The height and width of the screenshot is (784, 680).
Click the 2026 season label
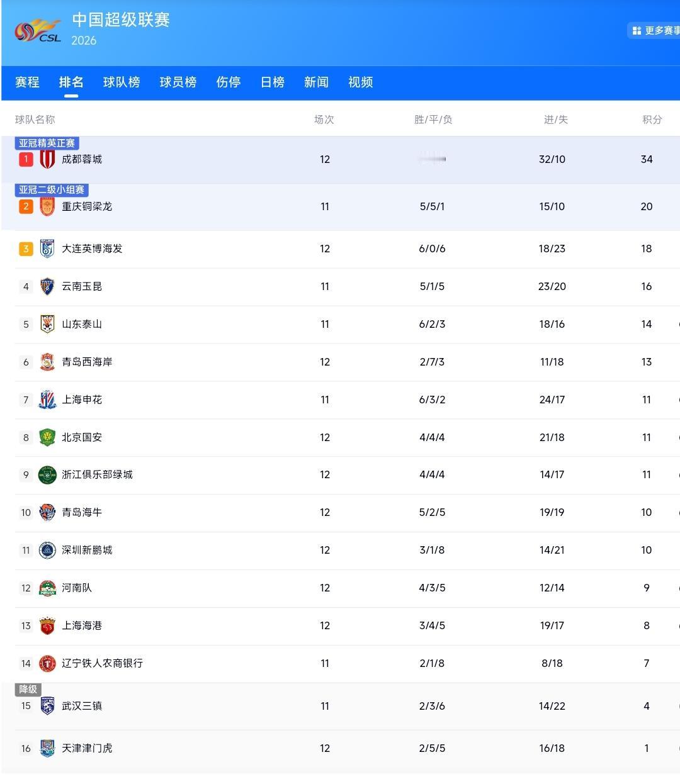84,40
